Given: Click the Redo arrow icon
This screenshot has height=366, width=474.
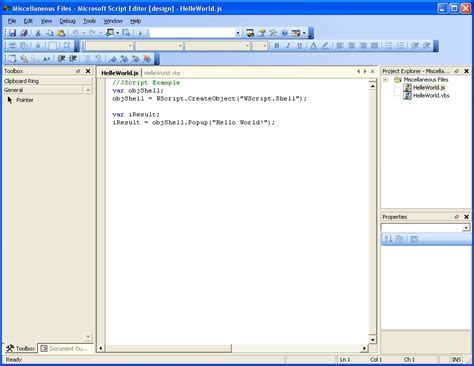Looking at the screenshot, I should 92,33.
